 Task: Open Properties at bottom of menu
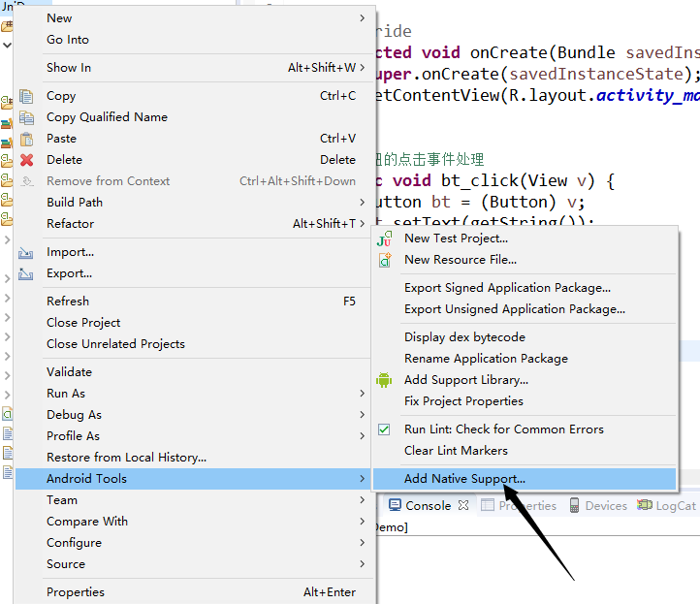pos(76,592)
